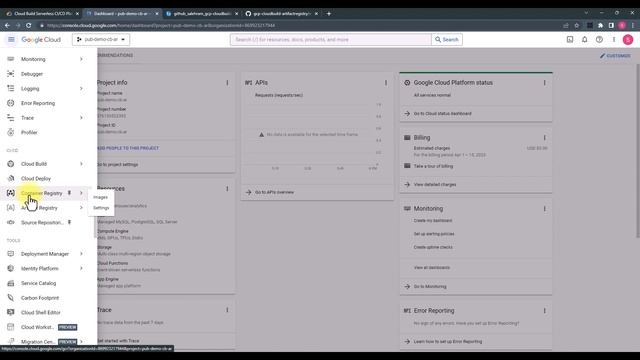
Task: Activate Cloud Shell terminal icon in header
Action: 570,40
